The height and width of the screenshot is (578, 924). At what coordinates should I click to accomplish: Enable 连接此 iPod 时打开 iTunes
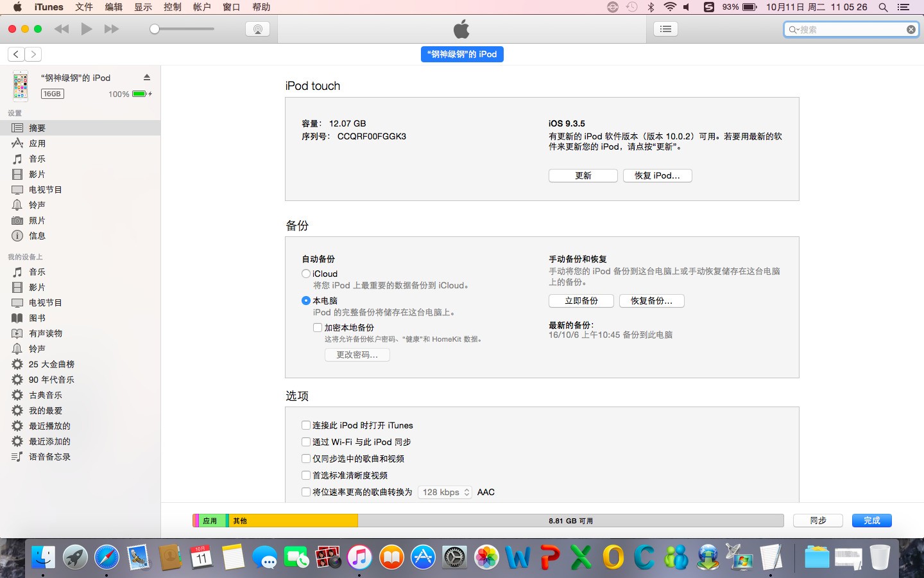pos(306,425)
